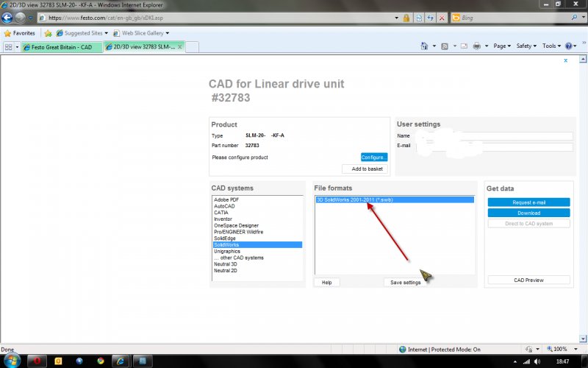Open the Page menu
The width and height of the screenshot is (588, 368).
pyautogui.click(x=502, y=46)
